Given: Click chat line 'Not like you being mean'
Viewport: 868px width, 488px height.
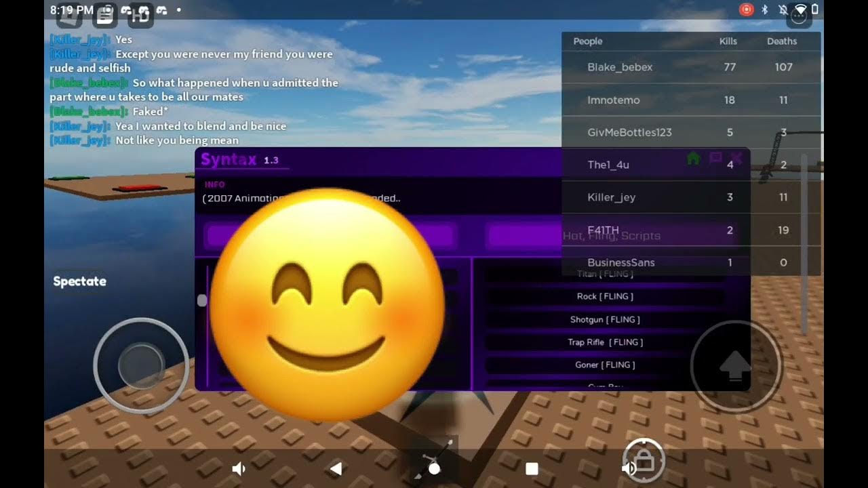Looking at the screenshot, I should (177, 140).
